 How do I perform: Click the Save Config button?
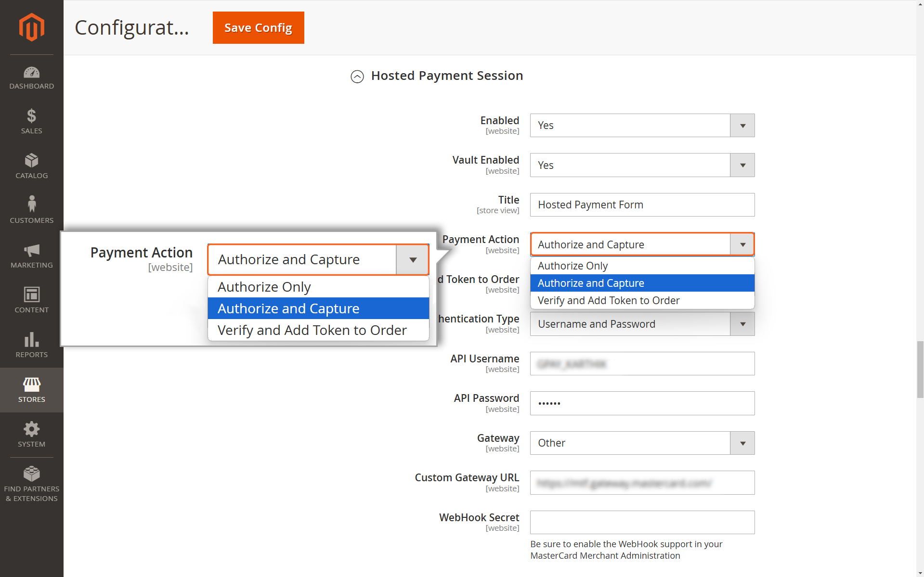(x=258, y=28)
